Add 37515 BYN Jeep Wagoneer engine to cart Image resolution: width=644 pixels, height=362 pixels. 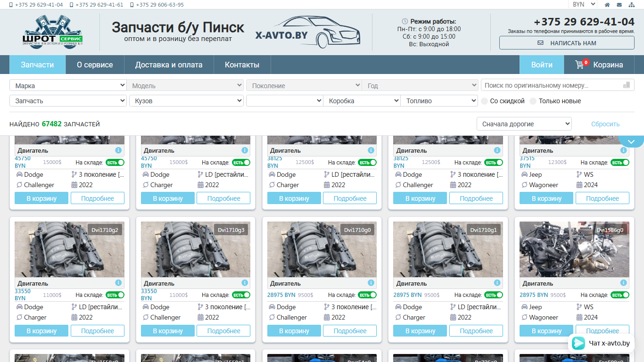pyautogui.click(x=546, y=198)
